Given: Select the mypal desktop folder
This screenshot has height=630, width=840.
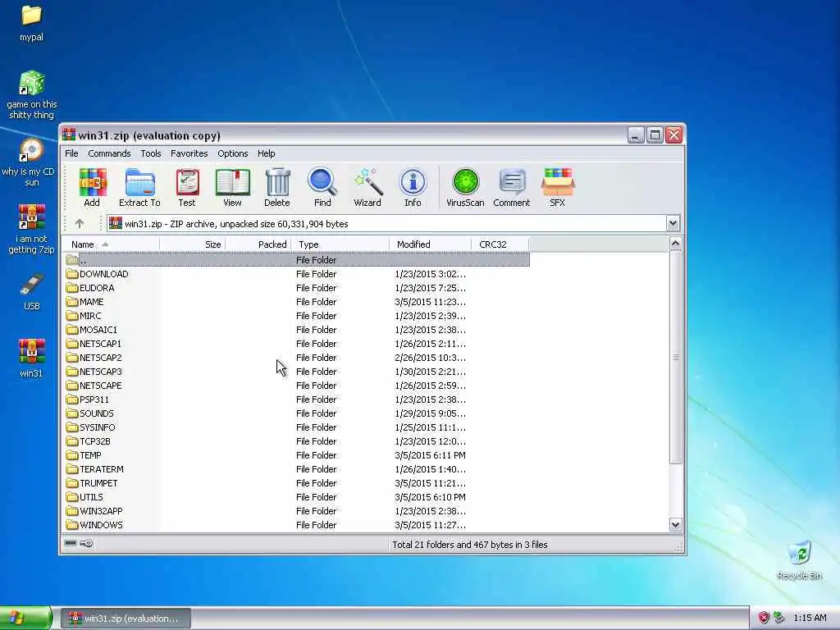Looking at the screenshot, I should pos(32,24).
